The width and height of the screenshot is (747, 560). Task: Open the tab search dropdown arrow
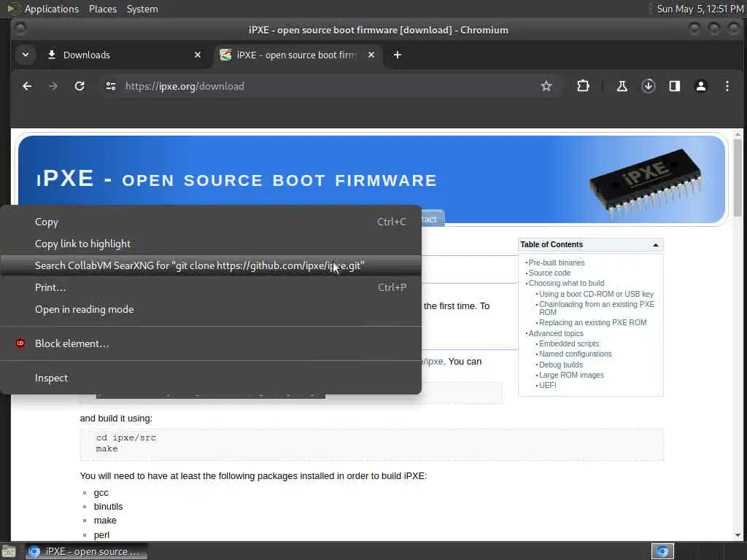tap(26, 55)
